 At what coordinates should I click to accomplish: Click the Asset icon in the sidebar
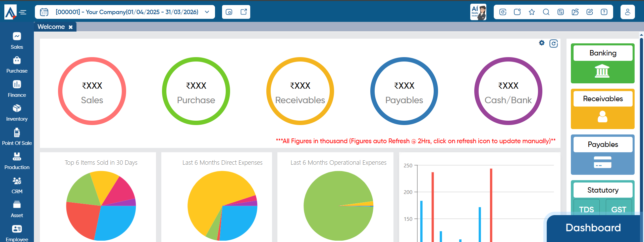point(17,205)
